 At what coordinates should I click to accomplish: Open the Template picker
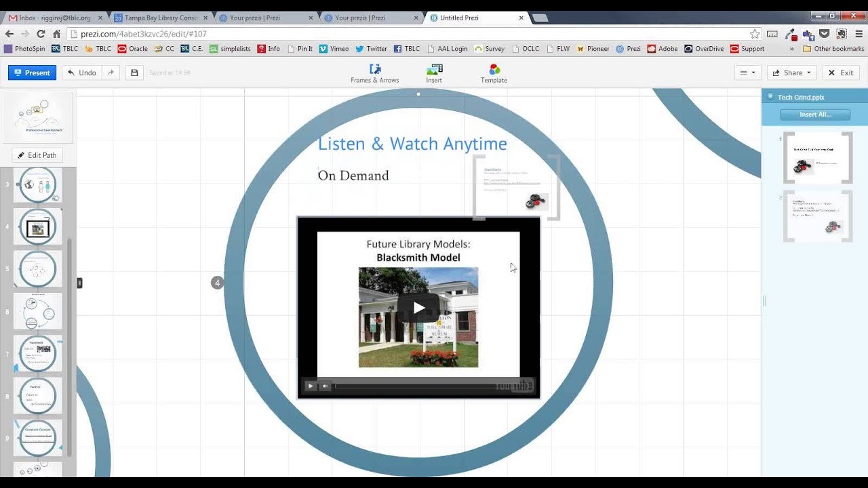click(493, 73)
